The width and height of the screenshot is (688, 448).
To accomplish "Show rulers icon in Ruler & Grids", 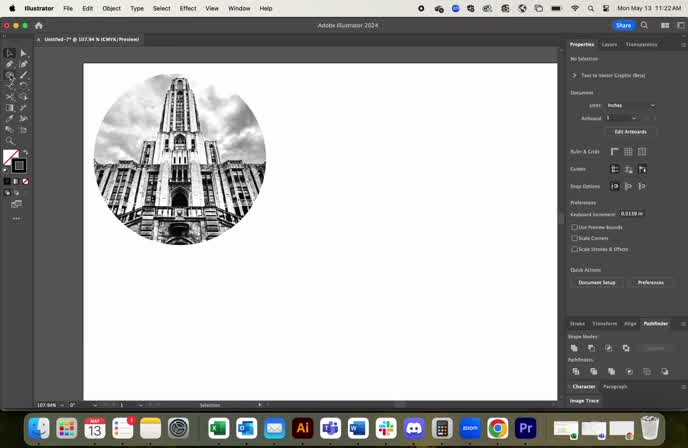I will (615, 151).
